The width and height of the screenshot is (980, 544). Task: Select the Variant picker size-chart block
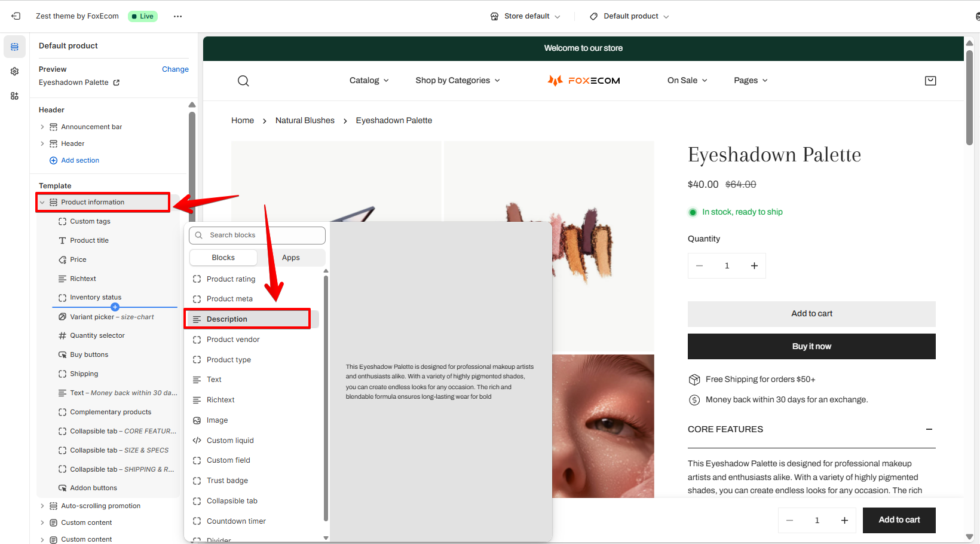pyautogui.click(x=108, y=317)
